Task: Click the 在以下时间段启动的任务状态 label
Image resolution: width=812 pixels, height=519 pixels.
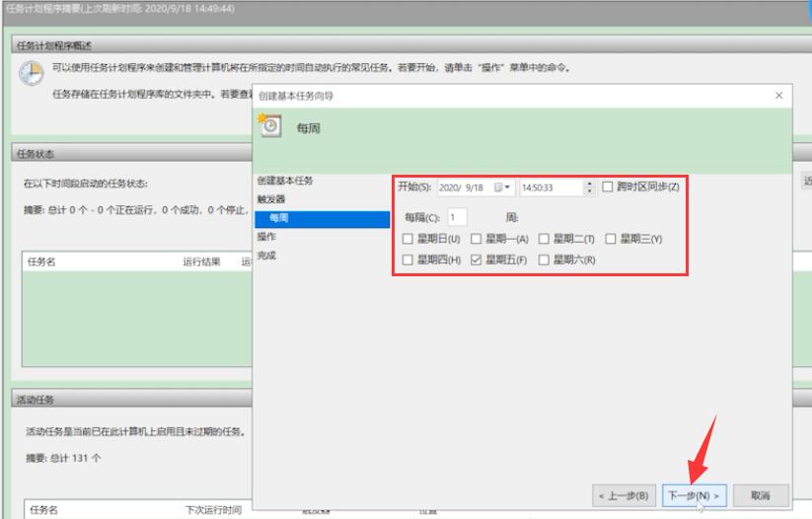Action: point(85,184)
